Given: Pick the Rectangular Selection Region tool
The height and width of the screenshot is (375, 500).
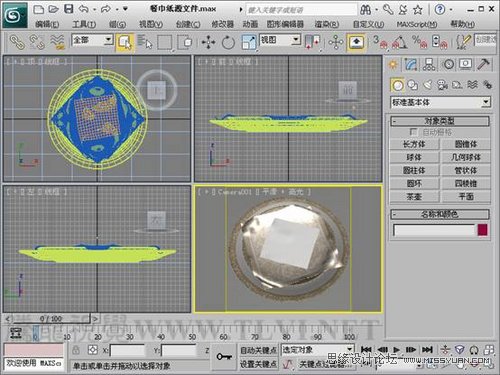Looking at the screenshot, I should click(x=165, y=42).
